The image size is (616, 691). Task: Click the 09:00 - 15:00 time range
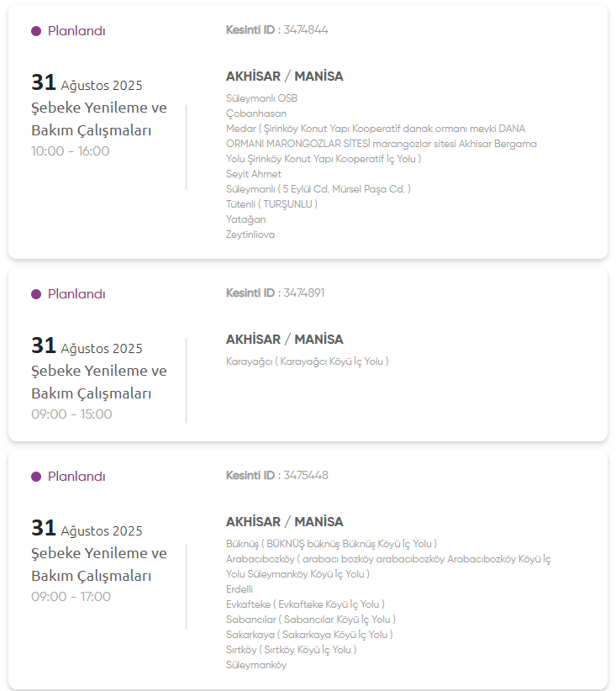tap(71, 414)
